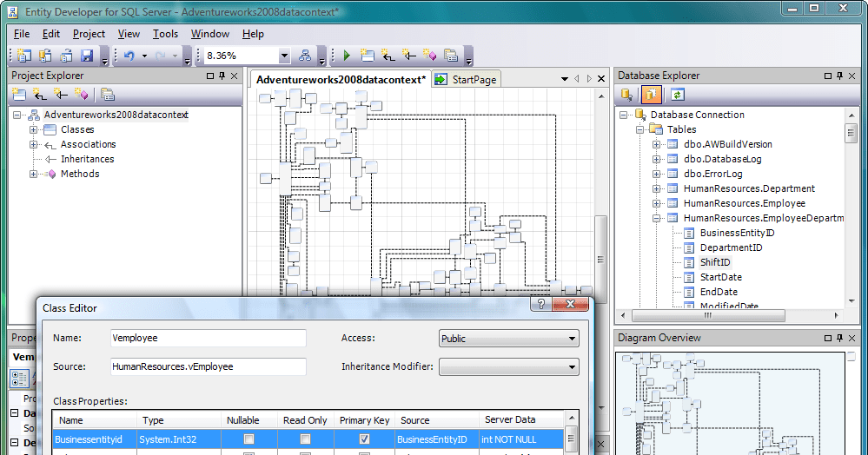
Task: Select the ShiftID column in Database Explorer
Action: click(715, 262)
